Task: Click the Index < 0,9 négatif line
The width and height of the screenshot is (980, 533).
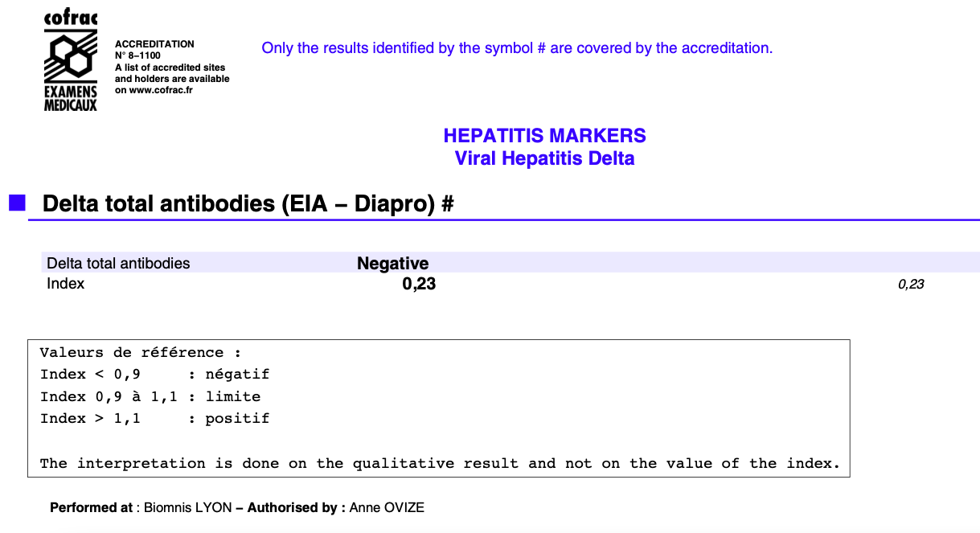Action: pyautogui.click(x=154, y=375)
